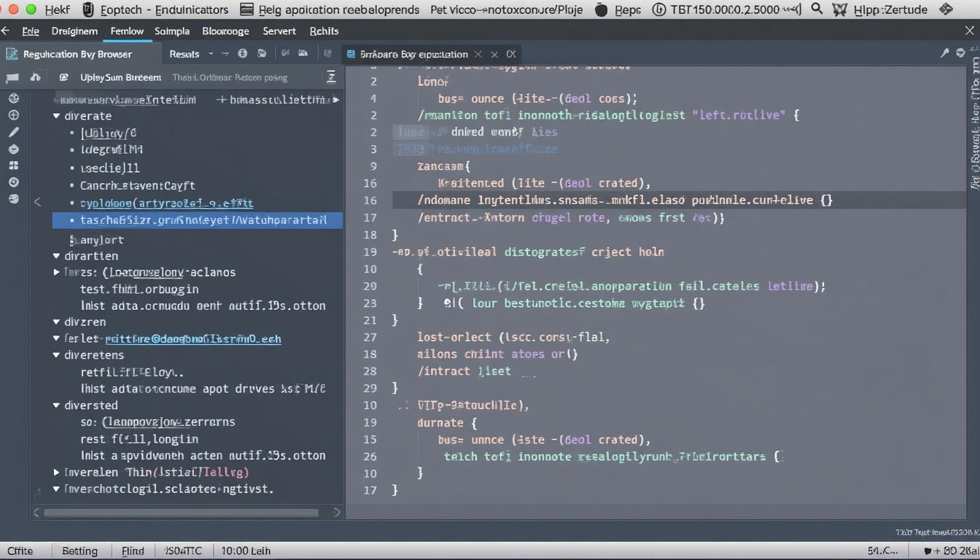Select the flag icon in the left sidebar
980x560 pixels.
click(12, 78)
